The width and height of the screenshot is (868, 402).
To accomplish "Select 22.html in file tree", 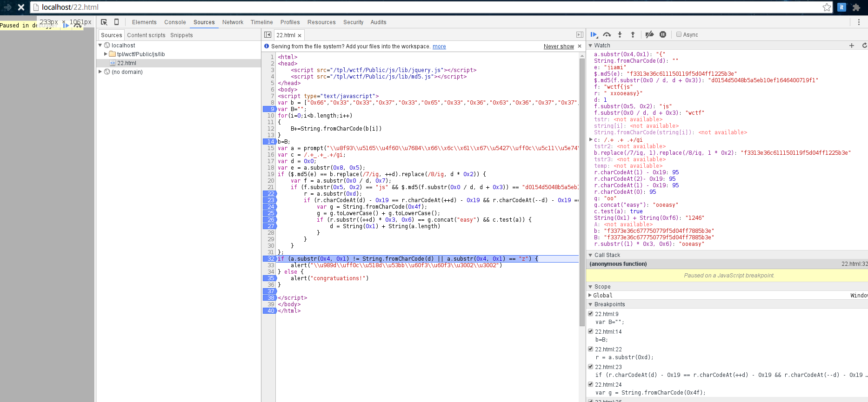I will click(179, 63).
